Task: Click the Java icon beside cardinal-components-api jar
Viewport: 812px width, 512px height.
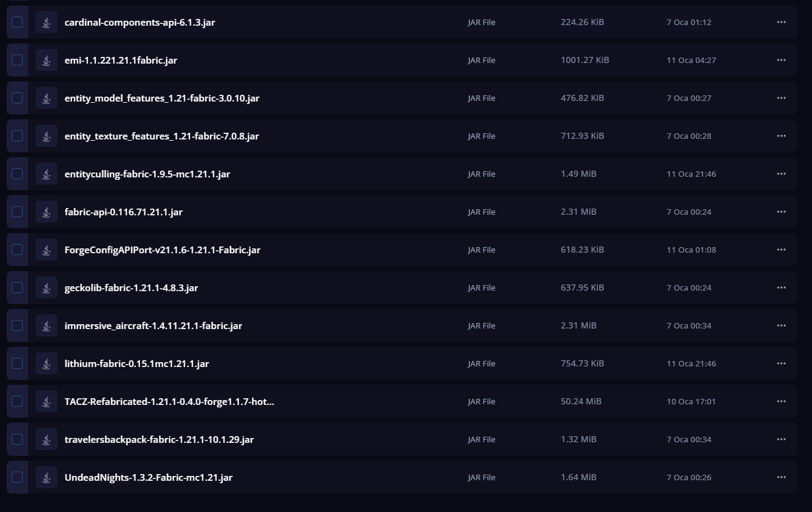Action: 46,23
